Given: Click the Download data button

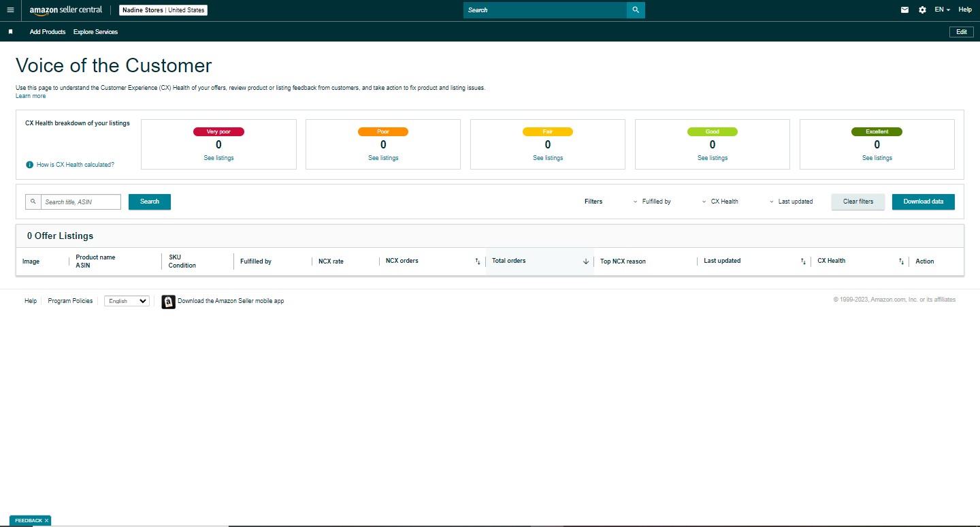Looking at the screenshot, I should click(x=924, y=202).
